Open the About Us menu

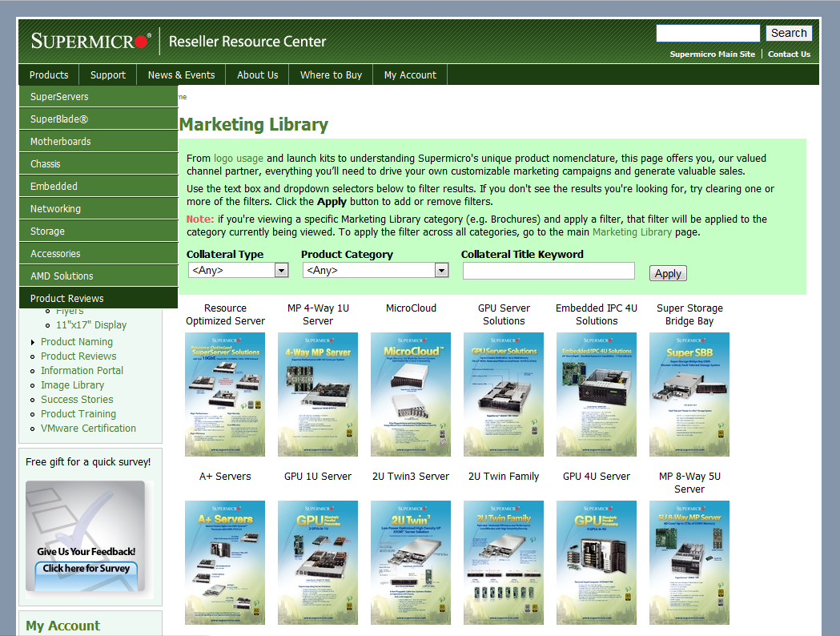coord(257,75)
